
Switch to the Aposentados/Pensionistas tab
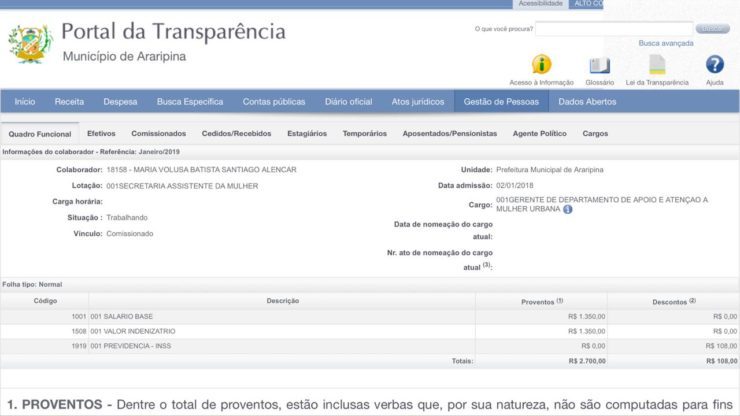[450, 134]
